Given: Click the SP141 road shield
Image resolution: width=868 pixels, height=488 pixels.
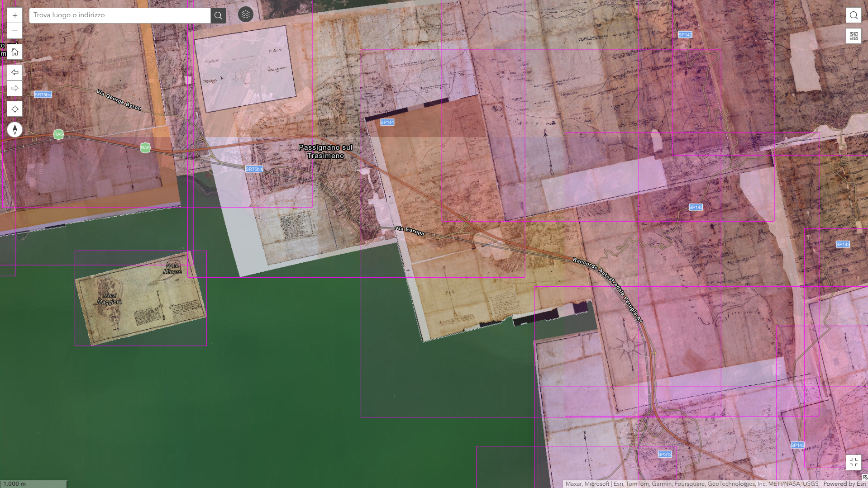Looking at the screenshot, I should point(387,122).
